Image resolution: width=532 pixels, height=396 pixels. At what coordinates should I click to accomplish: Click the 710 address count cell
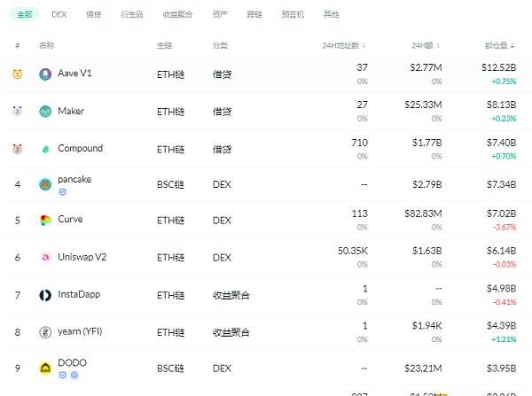360,143
